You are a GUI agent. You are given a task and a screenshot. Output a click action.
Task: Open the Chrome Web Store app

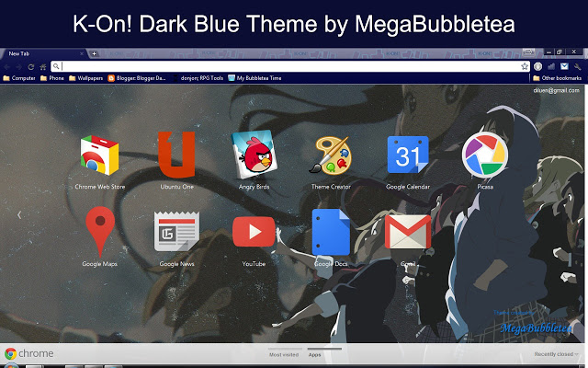pos(99,155)
